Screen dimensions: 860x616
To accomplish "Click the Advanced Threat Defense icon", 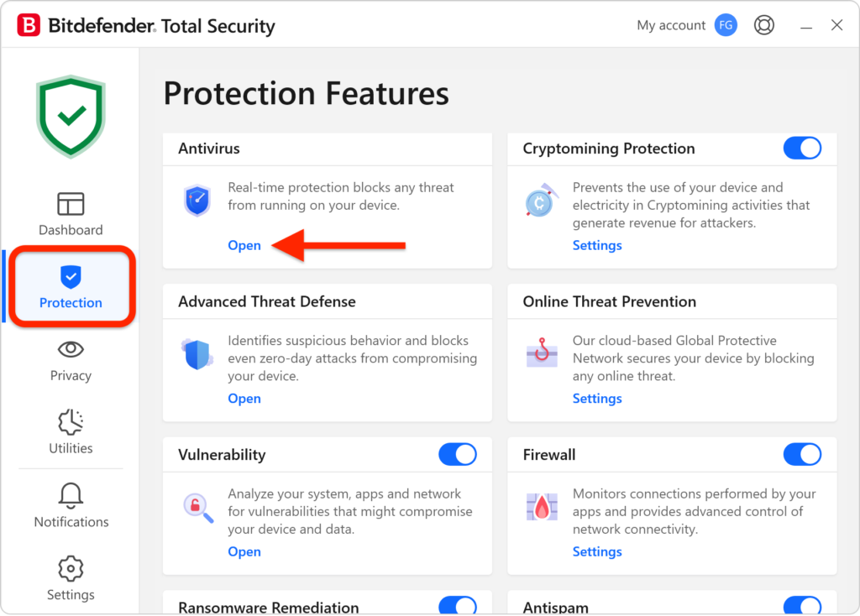I will (197, 354).
